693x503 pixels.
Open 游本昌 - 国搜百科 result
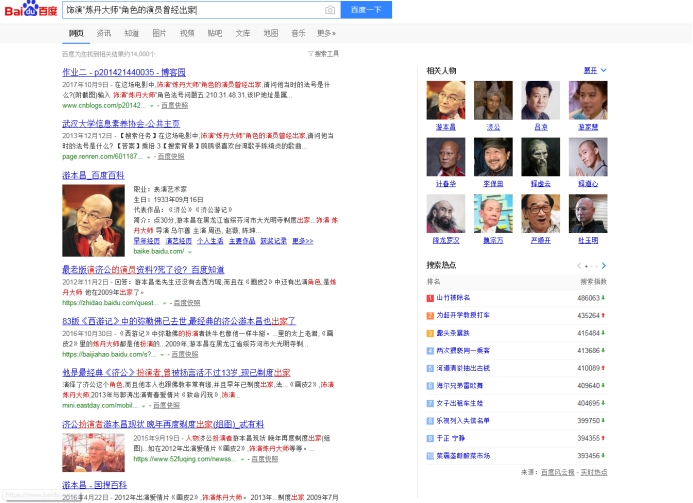coord(95,485)
